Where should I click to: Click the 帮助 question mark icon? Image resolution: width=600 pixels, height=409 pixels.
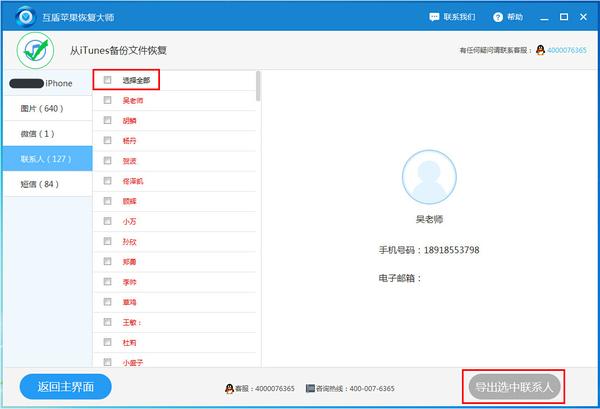coord(498,17)
